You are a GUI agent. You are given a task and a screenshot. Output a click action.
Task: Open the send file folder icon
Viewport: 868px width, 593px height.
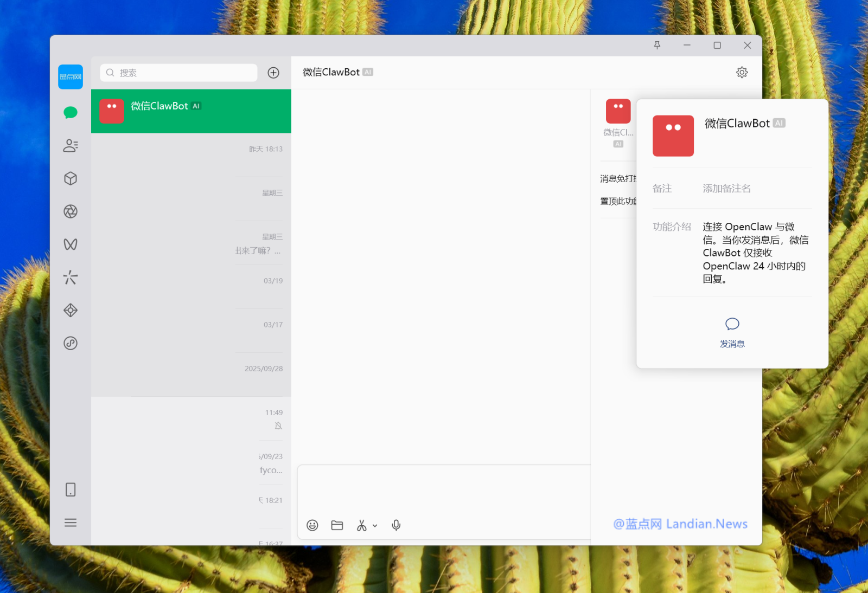point(337,525)
